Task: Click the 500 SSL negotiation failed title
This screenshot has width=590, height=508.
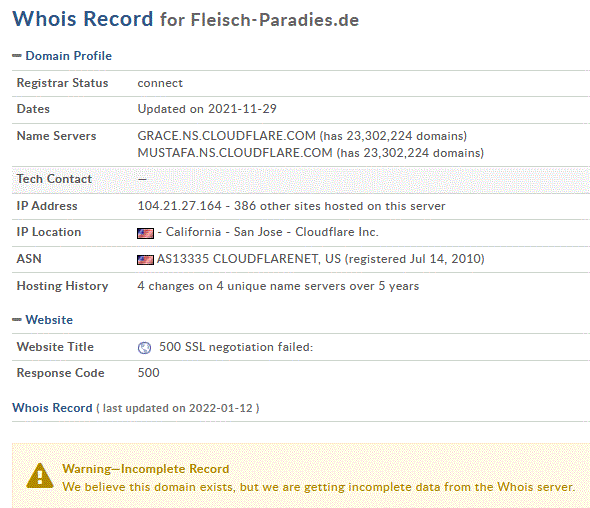Action: 236,347
